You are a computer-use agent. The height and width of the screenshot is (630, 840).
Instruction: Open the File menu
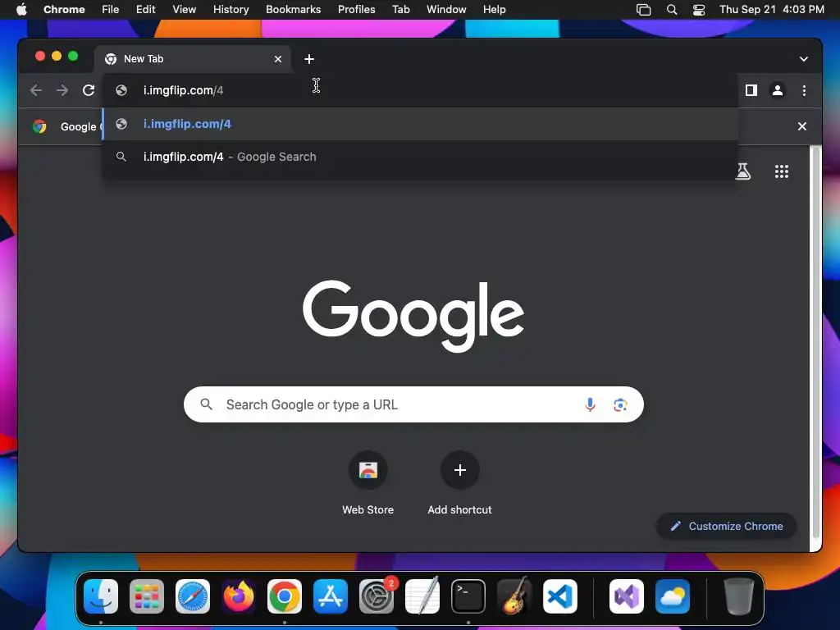pos(111,9)
